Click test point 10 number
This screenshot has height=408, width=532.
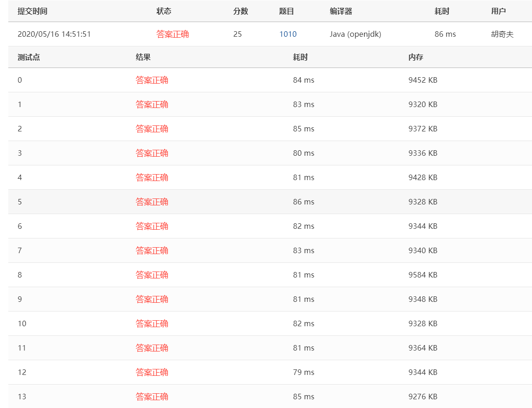[22, 323]
